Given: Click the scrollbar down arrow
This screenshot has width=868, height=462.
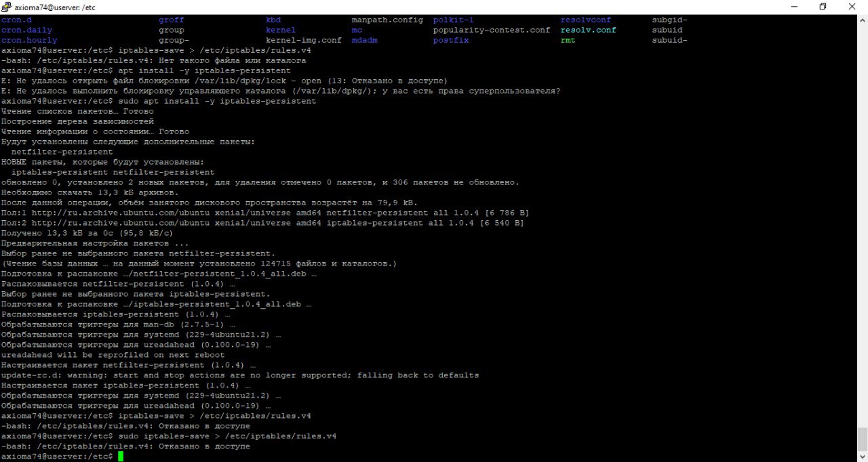Looking at the screenshot, I should click(x=862, y=456).
